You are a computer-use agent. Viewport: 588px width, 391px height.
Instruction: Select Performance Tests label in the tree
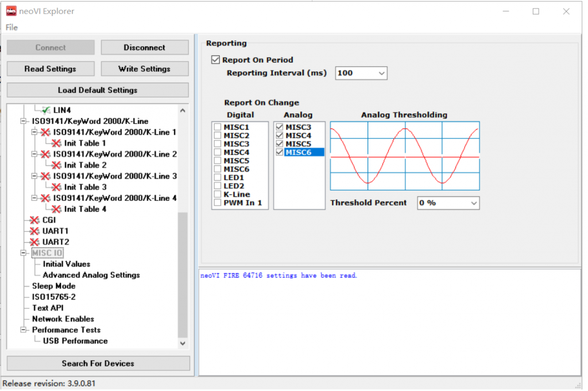[x=67, y=330]
